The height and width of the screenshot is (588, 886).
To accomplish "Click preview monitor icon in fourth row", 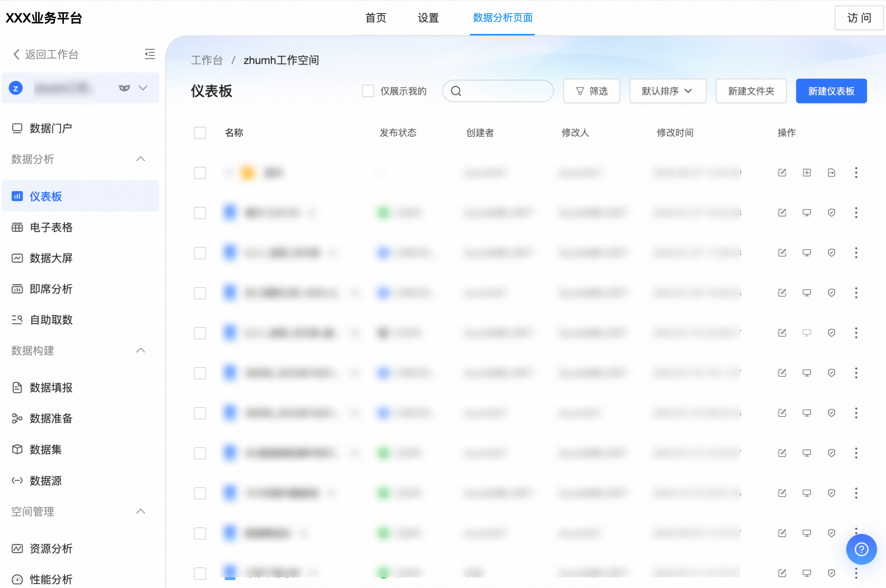I will (x=807, y=293).
